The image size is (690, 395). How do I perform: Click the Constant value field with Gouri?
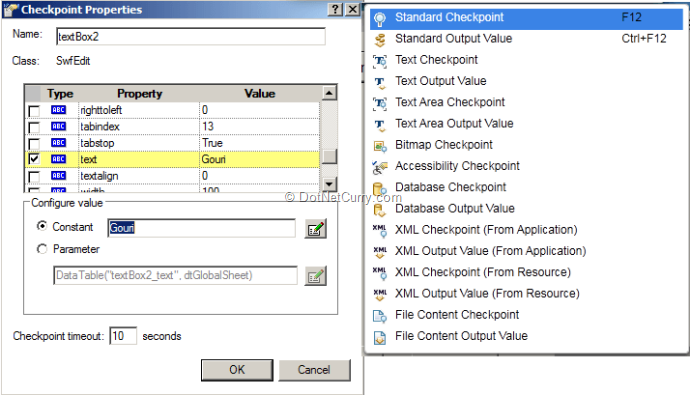click(x=202, y=228)
